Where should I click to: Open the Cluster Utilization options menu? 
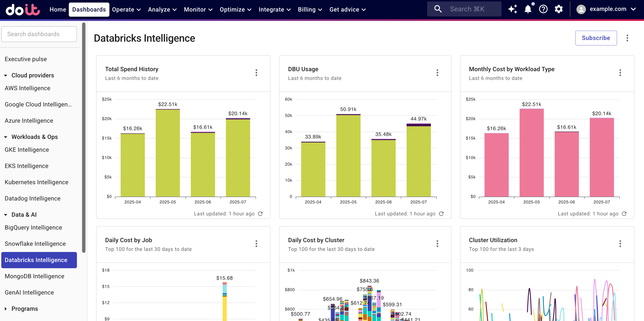(620, 244)
